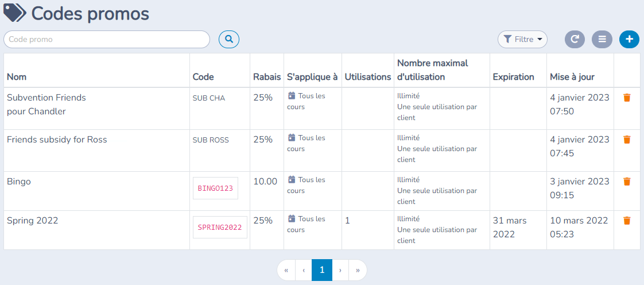Open the list menu hamburger button
The height and width of the screenshot is (285, 644).
click(x=602, y=40)
